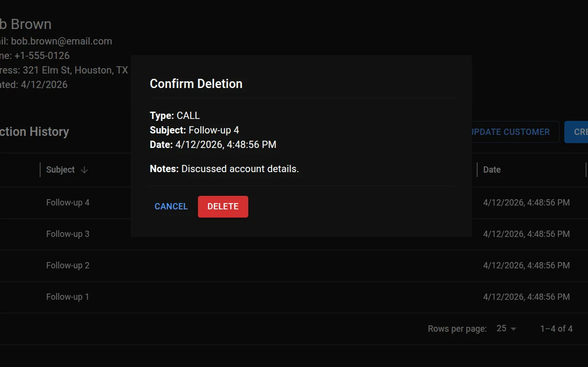Click CANCEL to dismiss the deletion dialog

[171, 206]
